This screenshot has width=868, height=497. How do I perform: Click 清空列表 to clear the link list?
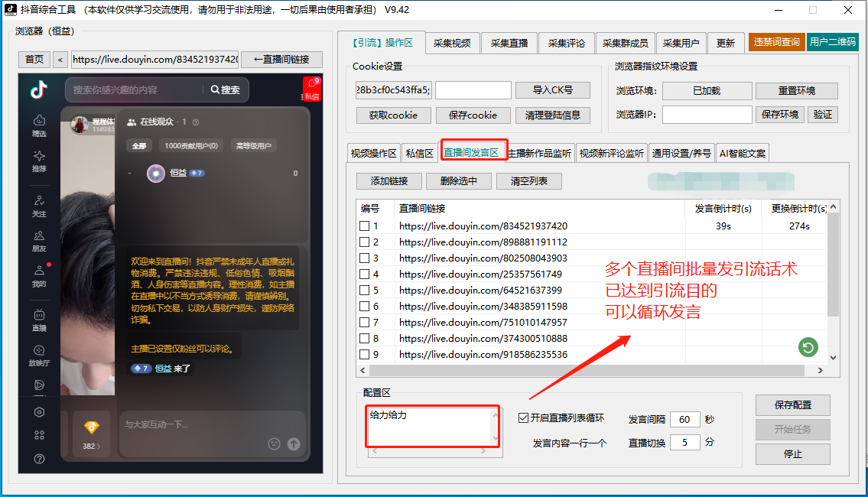tap(528, 181)
